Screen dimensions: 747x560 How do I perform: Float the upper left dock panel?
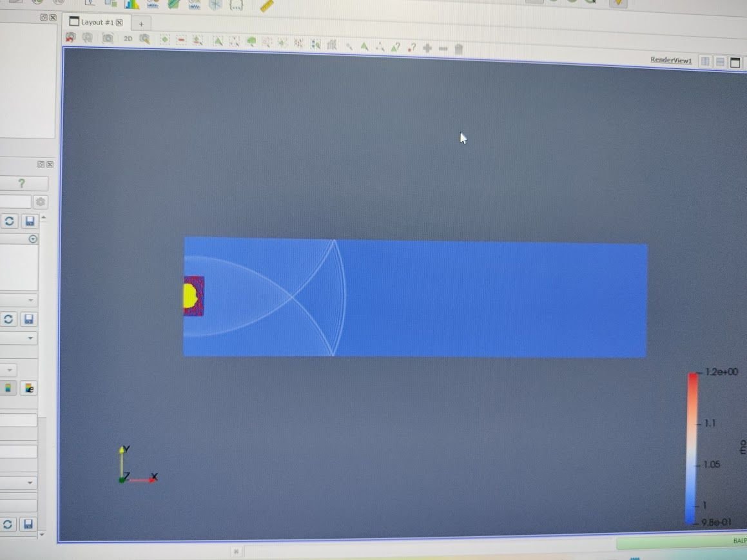click(43, 17)
